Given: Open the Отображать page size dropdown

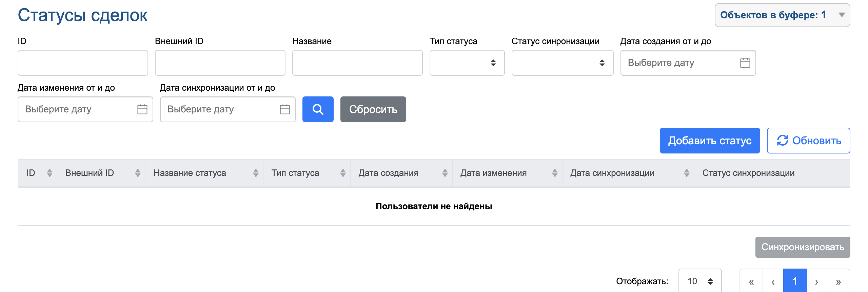Looking at the screenshot, I should 700,281.
